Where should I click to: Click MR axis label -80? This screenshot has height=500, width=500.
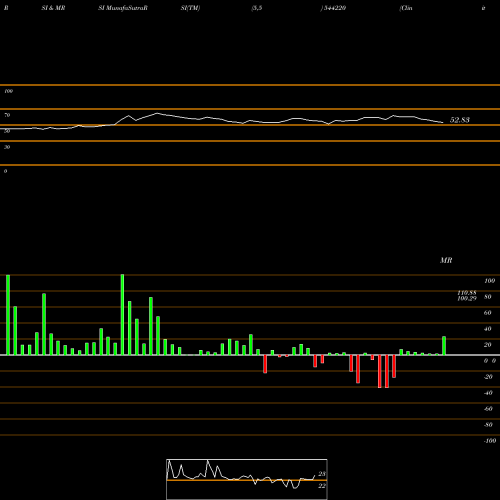[488, 425]
